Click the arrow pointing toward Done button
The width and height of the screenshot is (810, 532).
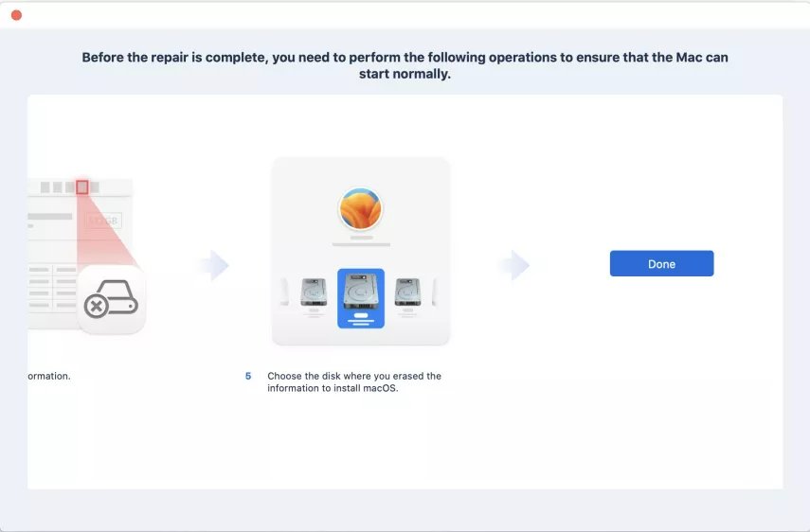515,265
